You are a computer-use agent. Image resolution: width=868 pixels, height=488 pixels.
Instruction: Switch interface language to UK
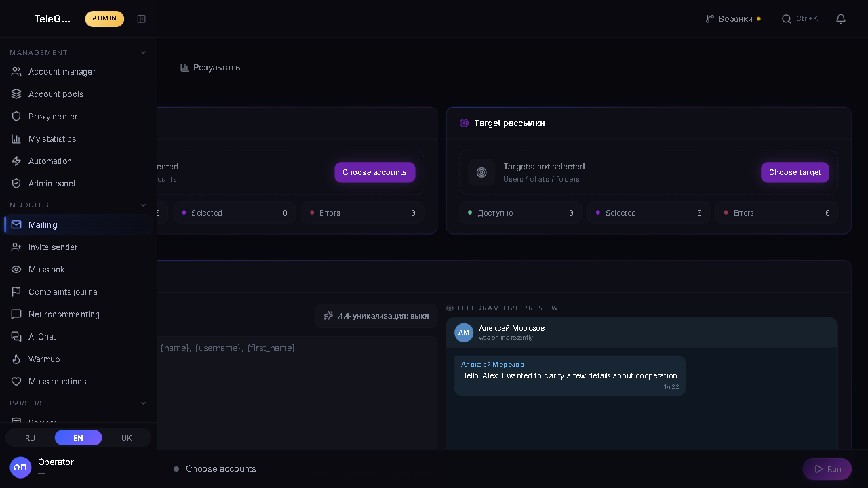pyautogui.click(x=127, y=438)
